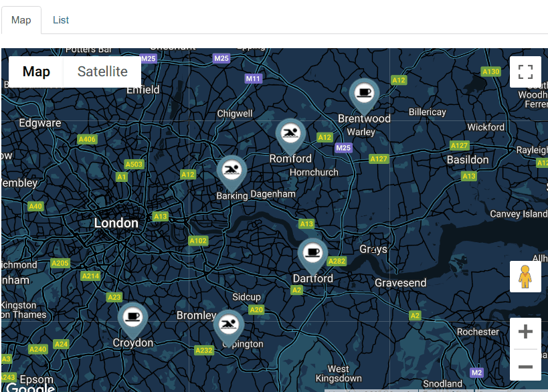Click the M11 motorway shield
Image resolution: width=548 pixels, height=392 pixels.
pos(253,79)
